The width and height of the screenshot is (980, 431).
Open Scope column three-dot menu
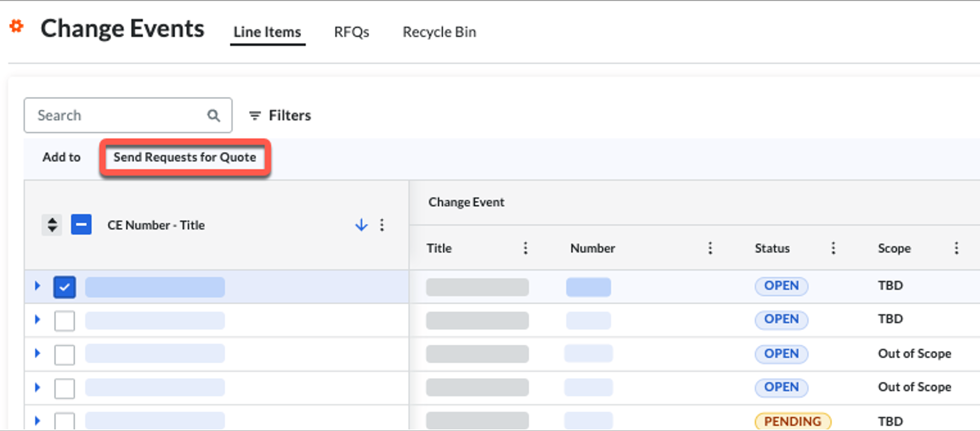tap(956, 248)
